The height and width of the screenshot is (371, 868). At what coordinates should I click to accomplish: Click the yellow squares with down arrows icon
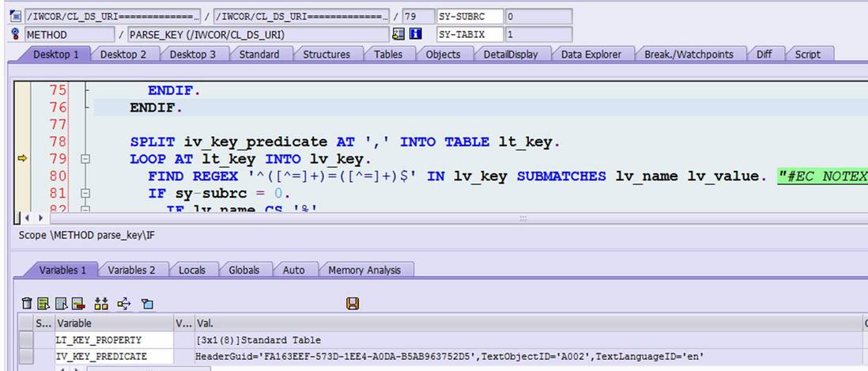[101, 304]
